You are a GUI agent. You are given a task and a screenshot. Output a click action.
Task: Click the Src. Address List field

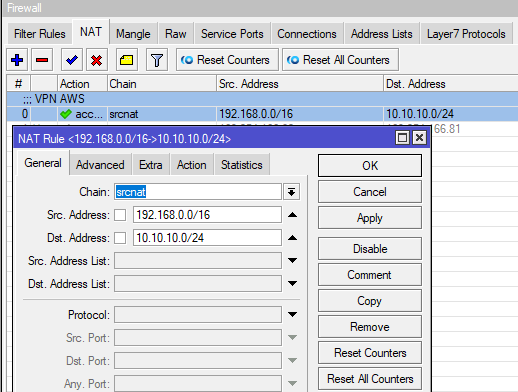[x=198, y=261]
